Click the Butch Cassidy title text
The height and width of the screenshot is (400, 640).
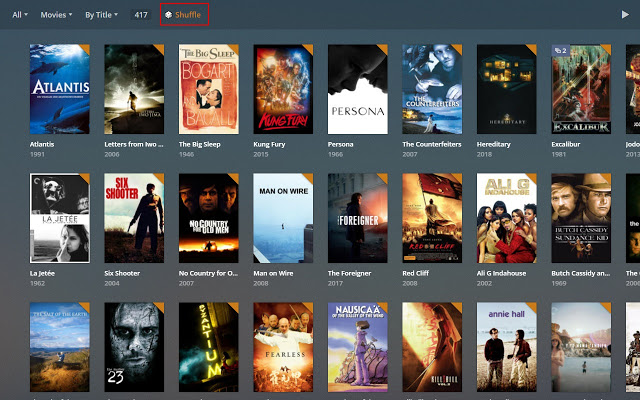tap(581, 273)
